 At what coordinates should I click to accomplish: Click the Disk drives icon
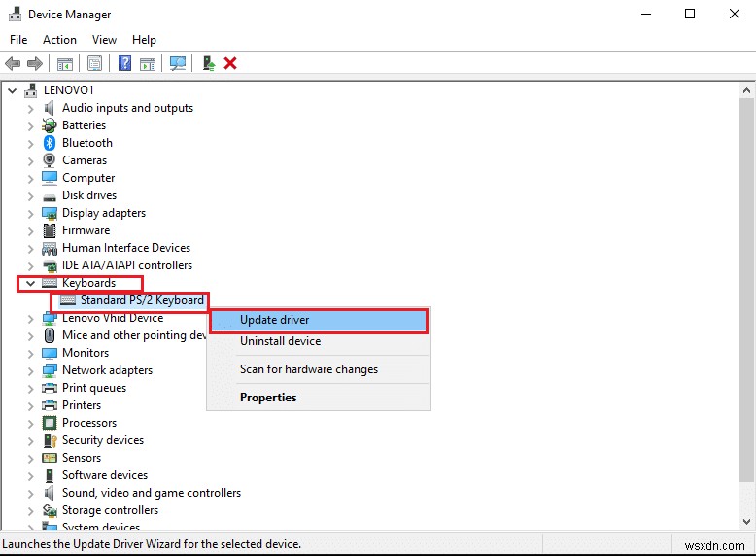(50, 196)
